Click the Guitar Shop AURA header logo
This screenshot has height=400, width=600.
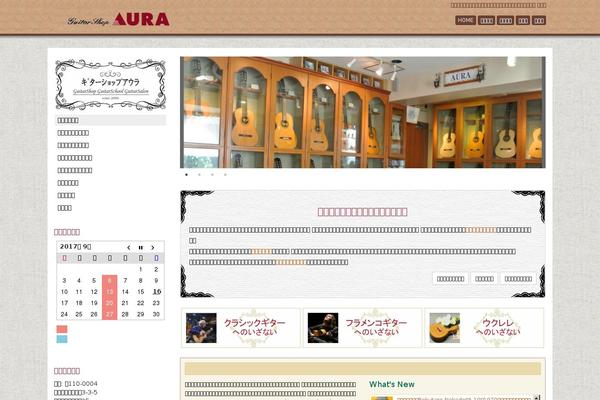coord(118,19)
